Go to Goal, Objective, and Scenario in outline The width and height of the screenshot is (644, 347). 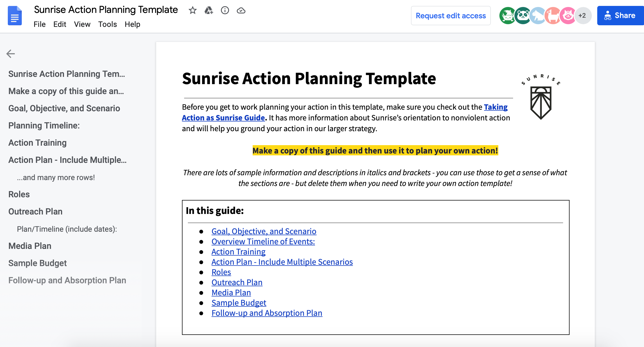(x=64, y=108)
